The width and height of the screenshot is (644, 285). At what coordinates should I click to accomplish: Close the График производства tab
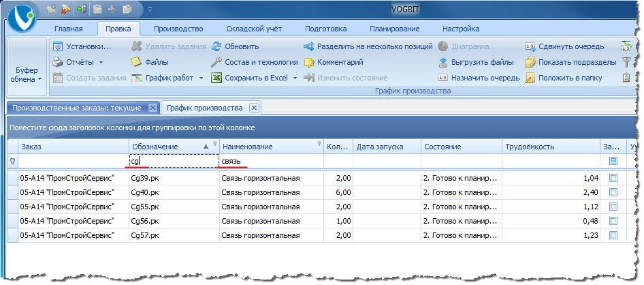coord(254,108)
